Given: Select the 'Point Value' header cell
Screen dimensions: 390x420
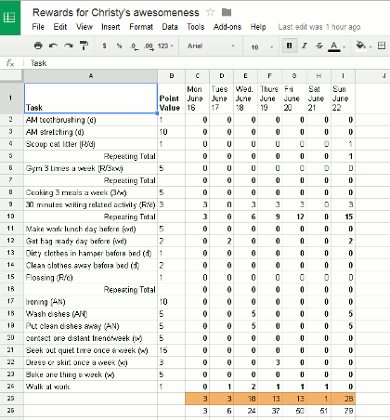Looking at the screenshot, I should pos(171,98).
